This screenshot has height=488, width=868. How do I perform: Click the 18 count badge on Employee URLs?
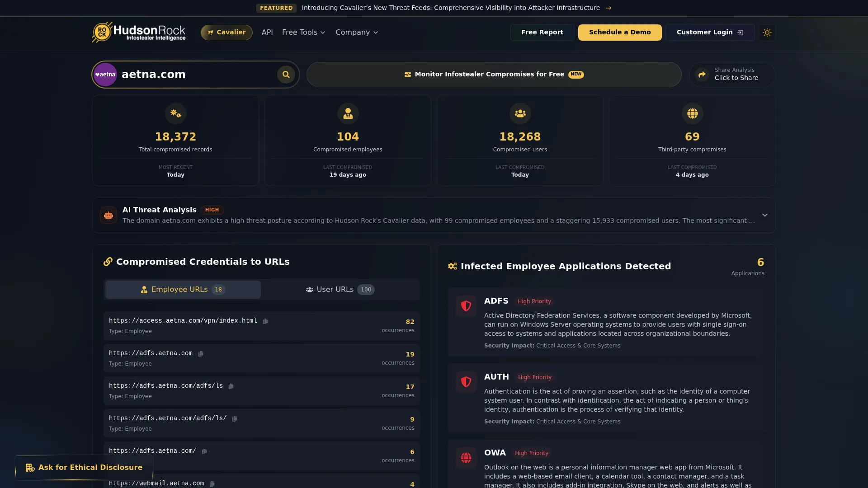click(218, 290)
